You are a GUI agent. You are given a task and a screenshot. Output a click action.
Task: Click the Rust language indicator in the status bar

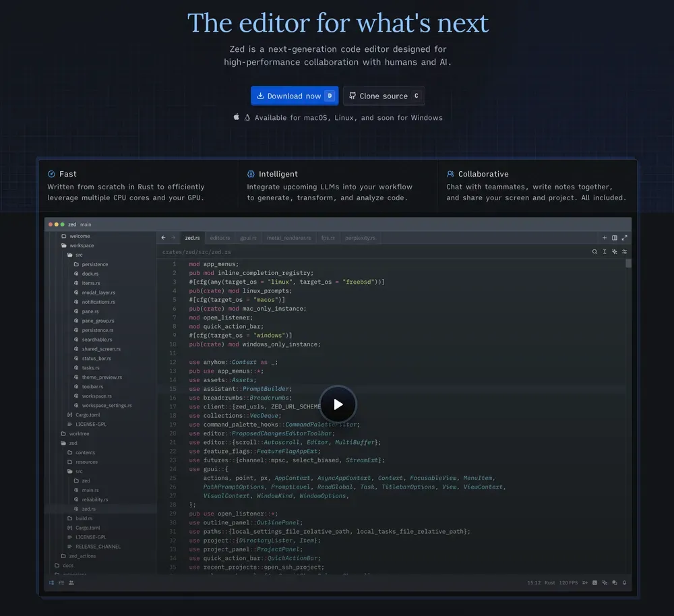549,582
